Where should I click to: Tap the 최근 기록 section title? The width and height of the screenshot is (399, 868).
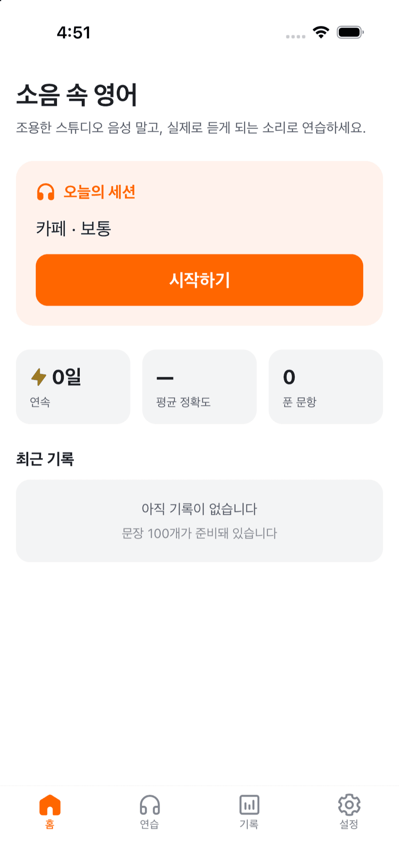coord(45,459)
